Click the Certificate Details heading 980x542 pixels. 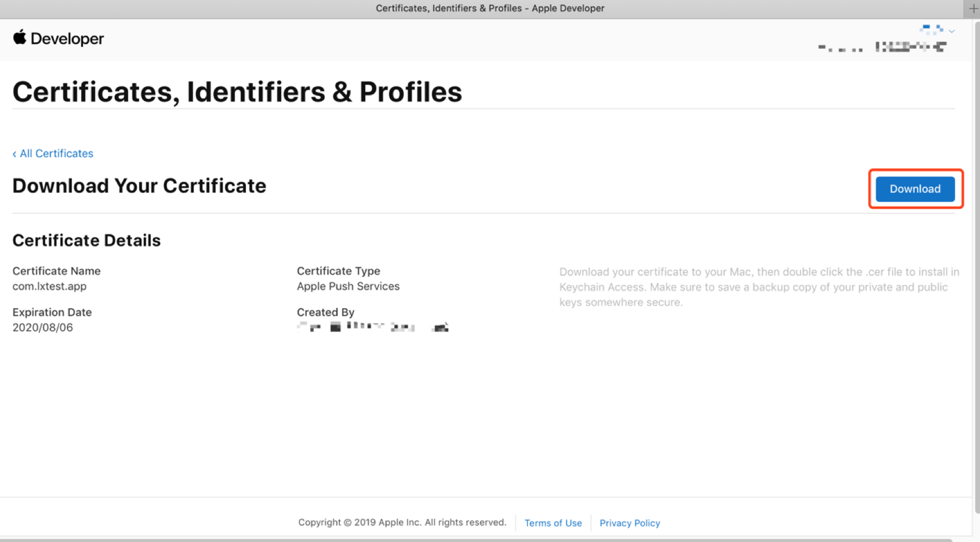[x=86, y=240]
